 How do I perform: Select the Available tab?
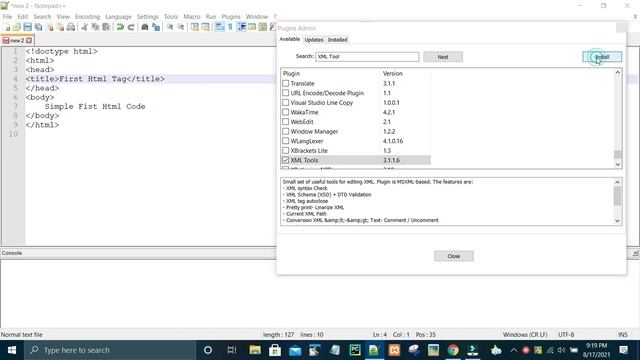coord(290,39)
